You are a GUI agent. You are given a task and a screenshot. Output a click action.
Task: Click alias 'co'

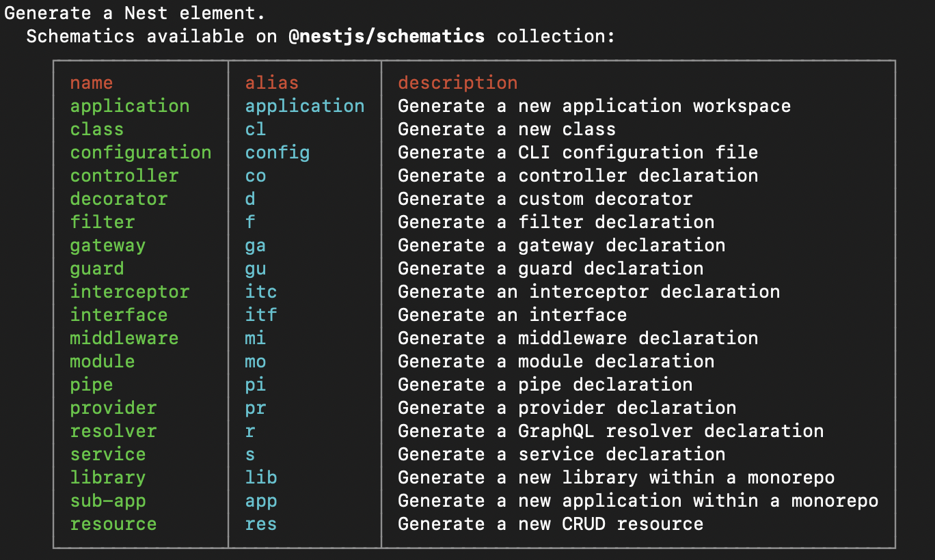point(256,176)
